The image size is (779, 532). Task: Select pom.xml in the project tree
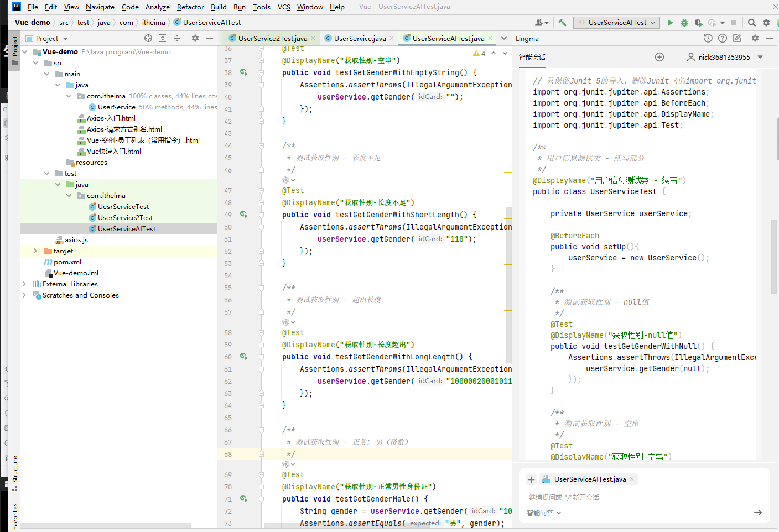tap(67, 262)
